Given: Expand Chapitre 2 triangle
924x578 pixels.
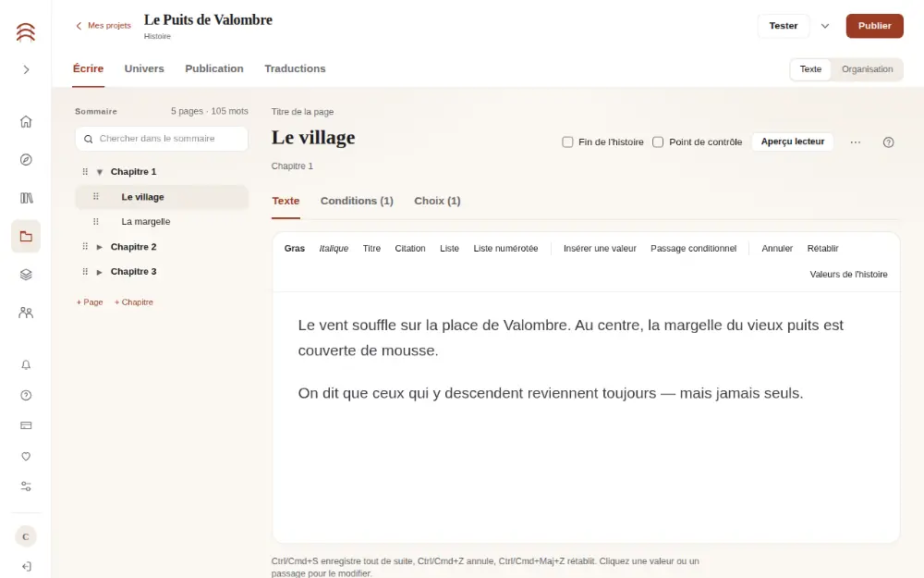Looking at the screenshot, I should click(100, 247).
